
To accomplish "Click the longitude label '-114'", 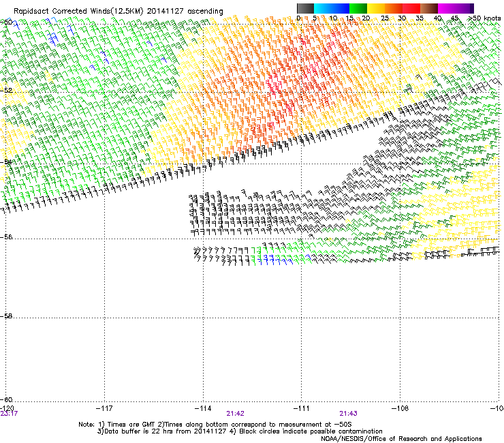I will [x=203, y=408].
